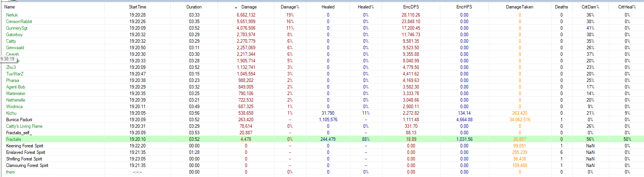Click the CritHeal% column header
This screenshot has width=644, height=177.
627,7
